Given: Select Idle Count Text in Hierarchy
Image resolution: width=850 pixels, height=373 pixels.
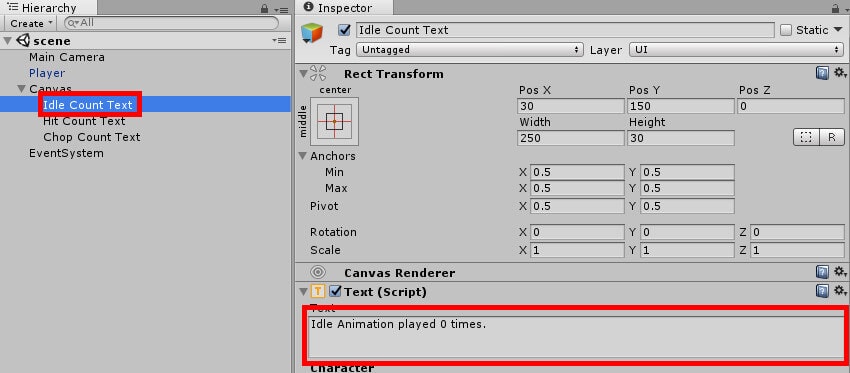Looking at the screenshot, I should [x=87, y=105].
